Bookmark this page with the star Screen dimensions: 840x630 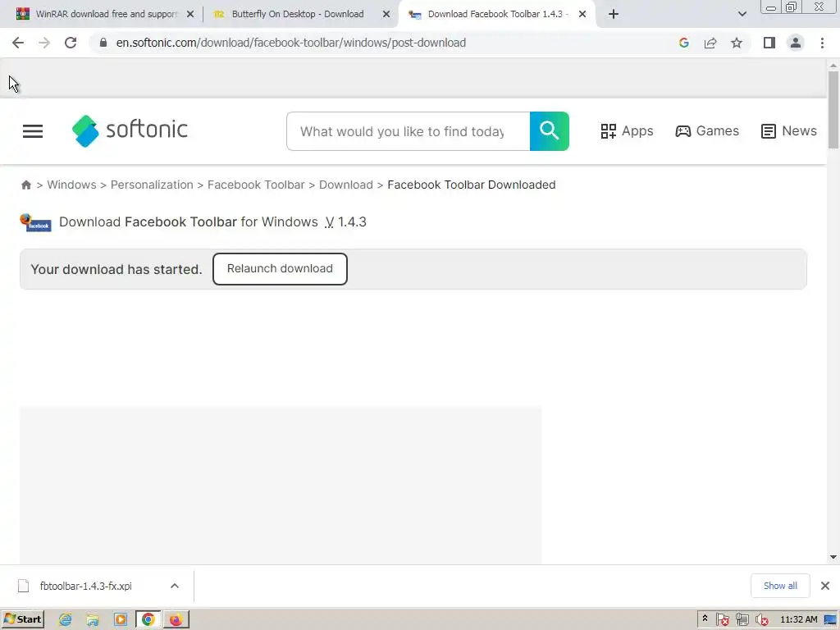point(737,43)
